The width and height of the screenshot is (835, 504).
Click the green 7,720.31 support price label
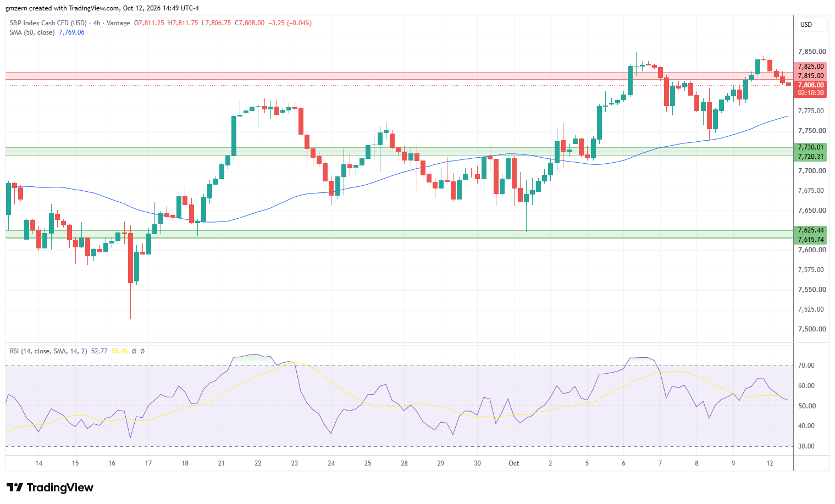(811, 157)
